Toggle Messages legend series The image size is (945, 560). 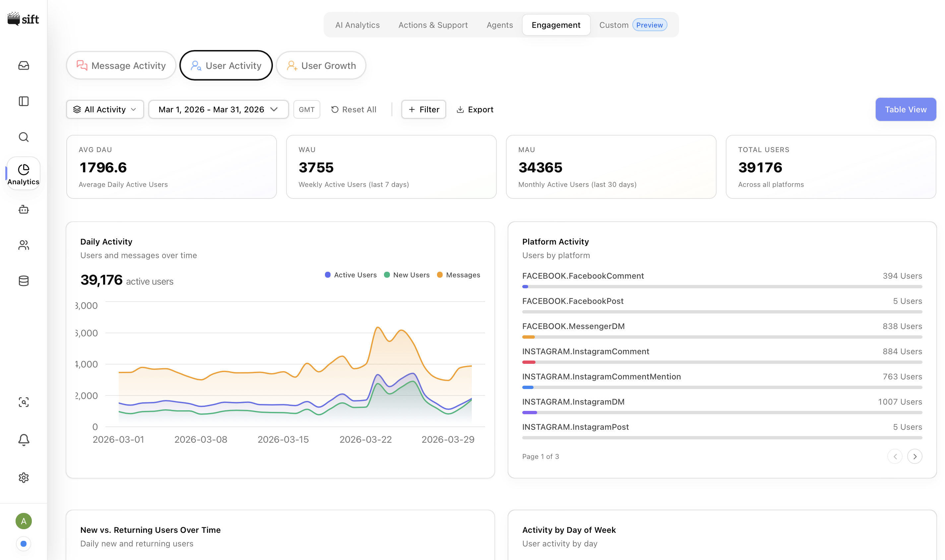[458, 275]
